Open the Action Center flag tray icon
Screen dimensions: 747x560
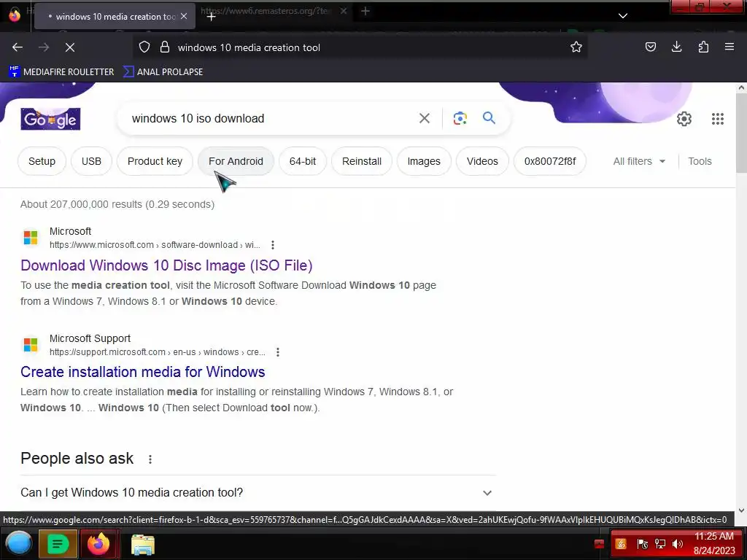pyautogui.click(x=642, y=543)
